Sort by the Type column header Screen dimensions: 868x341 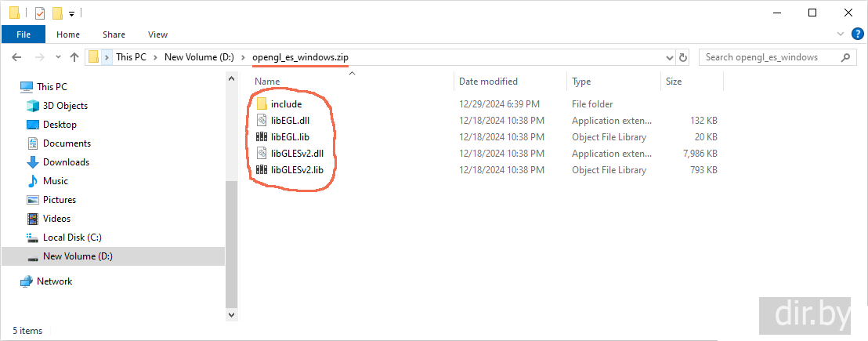pyautogui.click(x=581, y=82)
